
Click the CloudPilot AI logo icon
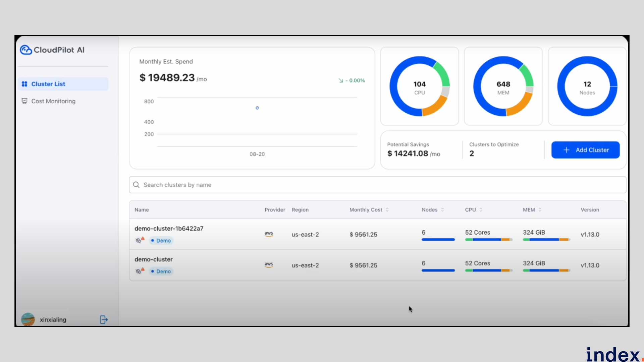[26, 50]
